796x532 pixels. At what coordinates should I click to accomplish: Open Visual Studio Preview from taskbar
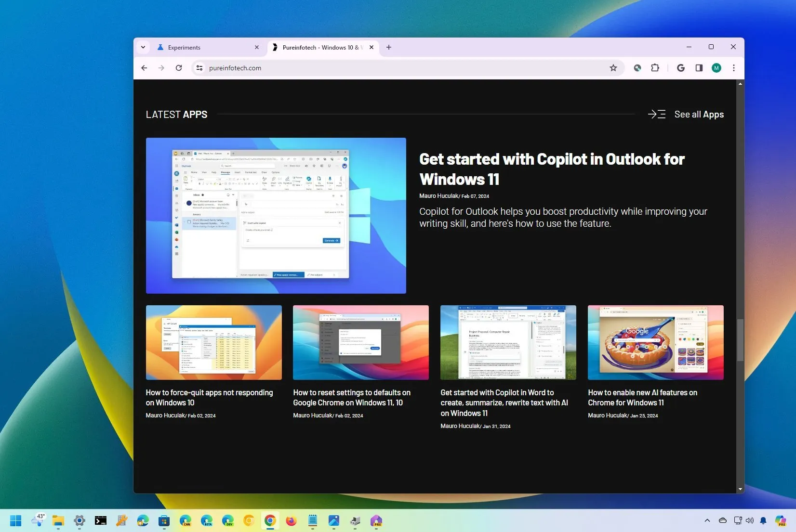point(376,520)
